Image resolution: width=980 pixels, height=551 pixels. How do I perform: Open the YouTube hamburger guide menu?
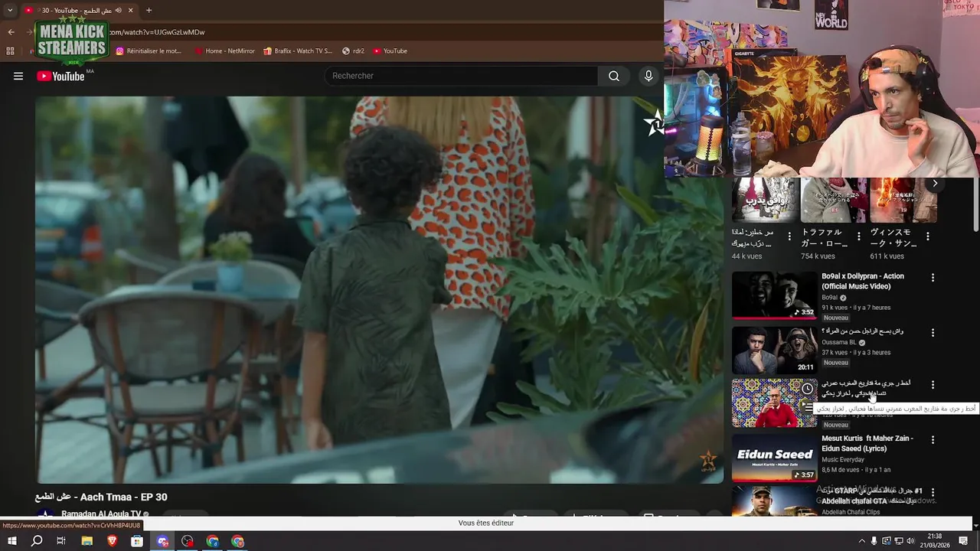click(18, 76)
